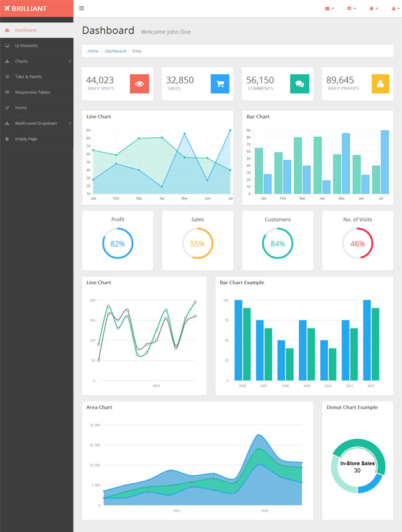This screenshot has height=532, width=402.
Task: Select Dashboard in the sidebar
Action: coord(36,30)
